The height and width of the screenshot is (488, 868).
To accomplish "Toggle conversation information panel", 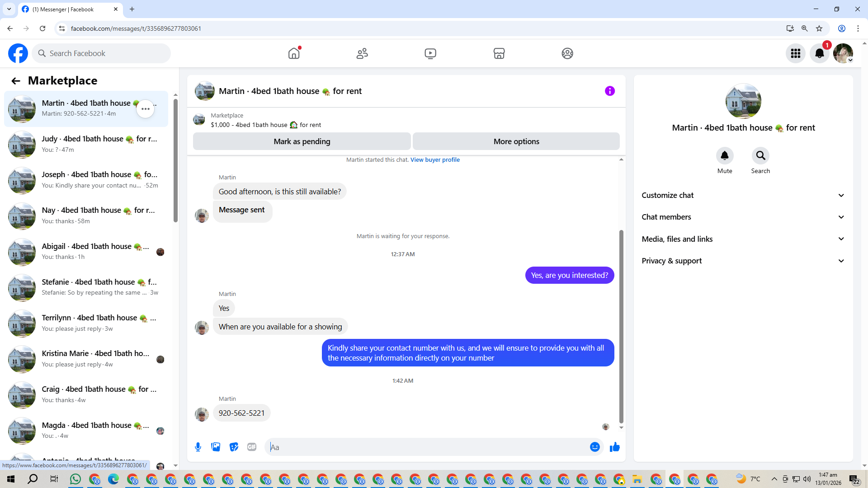I will pos(609,91).
